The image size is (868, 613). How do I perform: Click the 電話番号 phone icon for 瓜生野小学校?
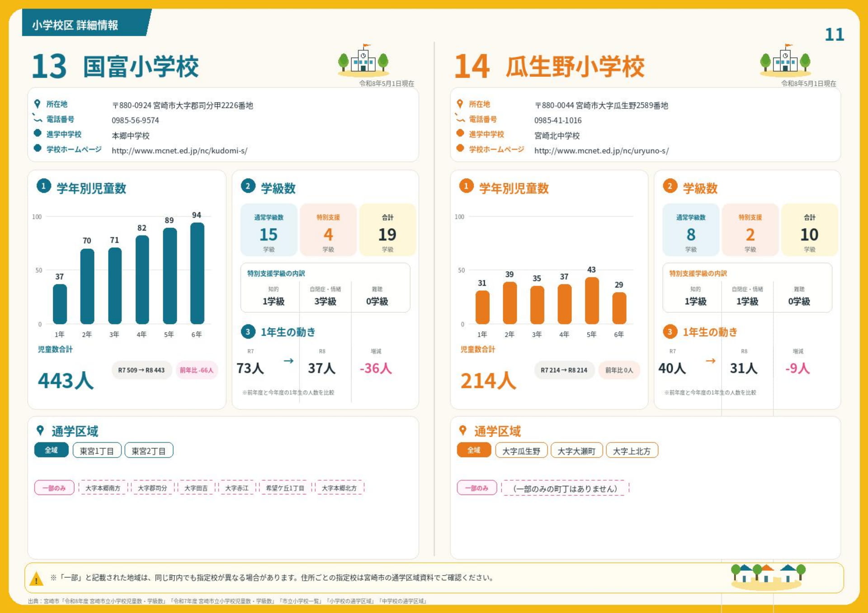pyautogui.click(x=460, y=118)
